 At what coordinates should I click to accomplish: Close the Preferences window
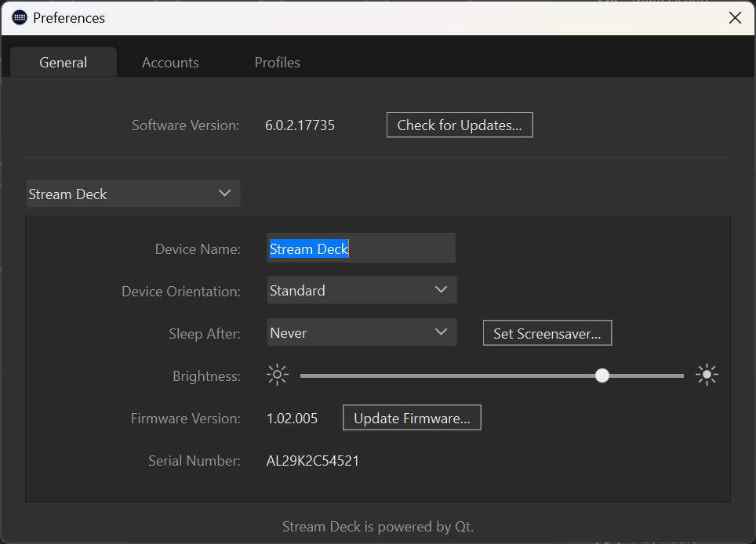click(x=735, y=18)
